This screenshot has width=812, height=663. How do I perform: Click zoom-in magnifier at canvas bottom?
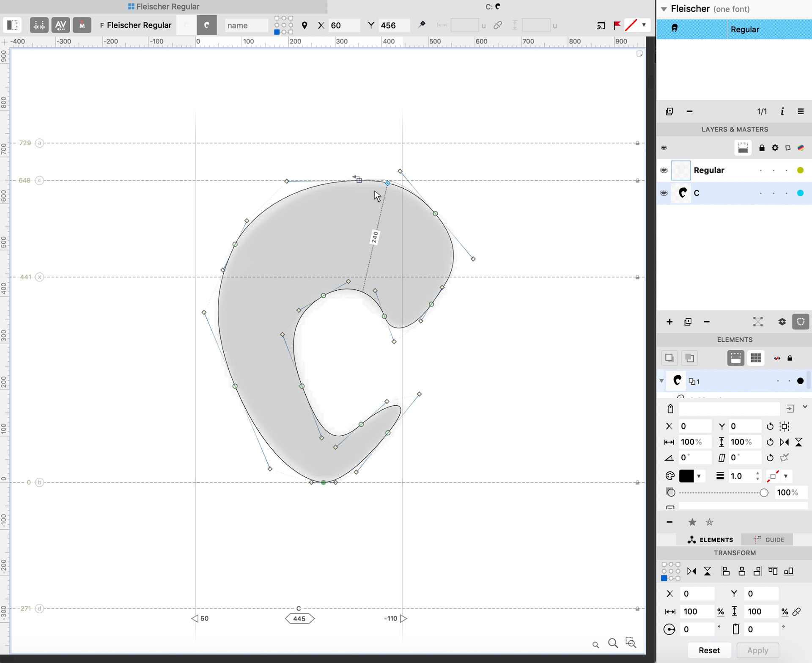(x=613, y=644)
